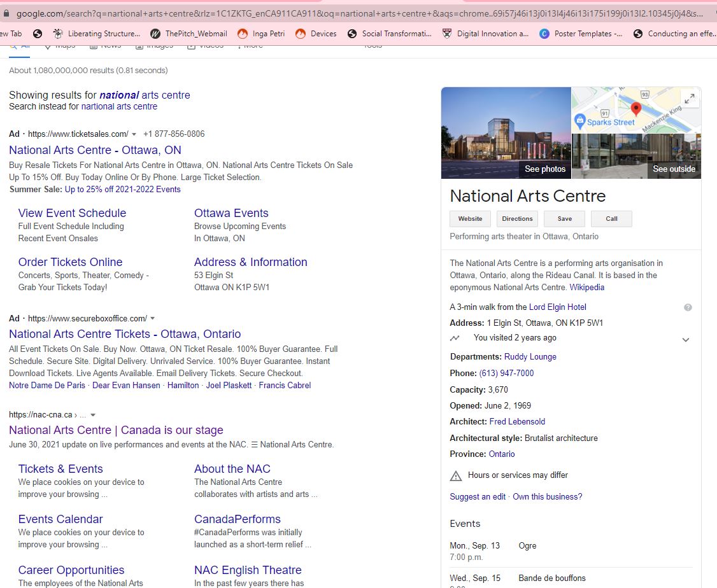Viewport: 717px width, 588px height.
Task: Click red map pin on map thumbnail
Action: point(635,109)
